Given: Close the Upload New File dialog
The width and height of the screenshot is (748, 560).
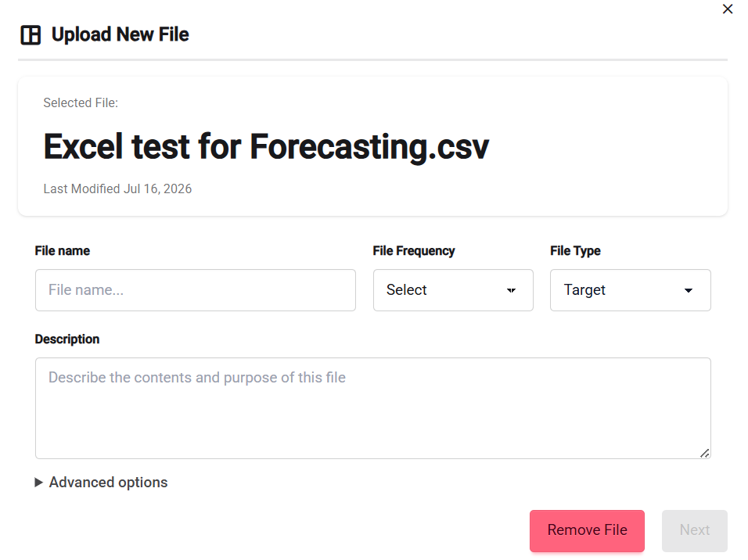Looking at the screenshot, I should click(727, 9).
